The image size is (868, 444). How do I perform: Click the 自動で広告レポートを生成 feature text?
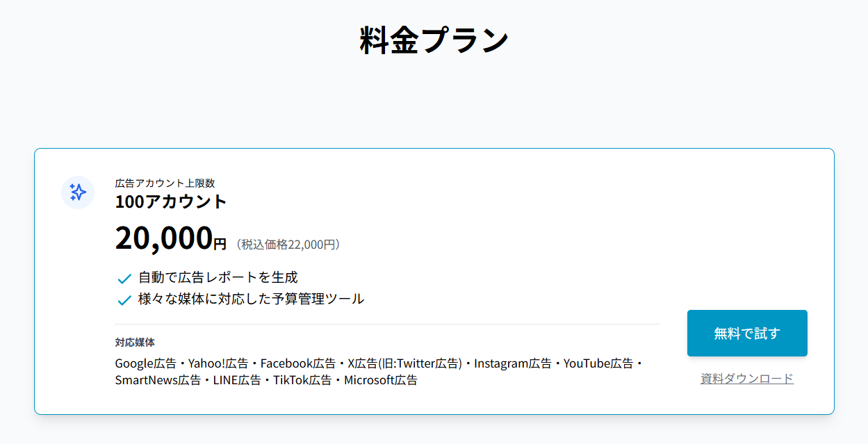click(218, 278)
